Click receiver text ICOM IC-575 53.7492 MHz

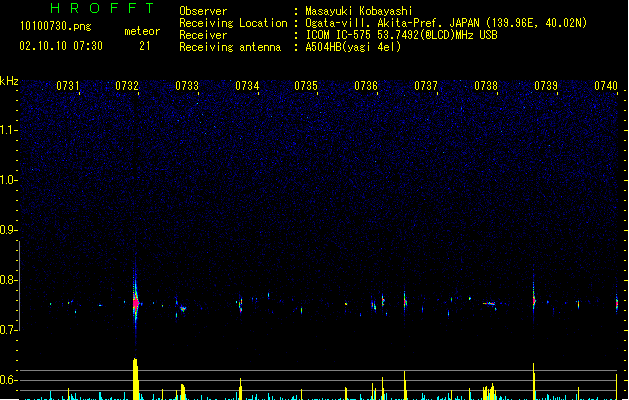pyautogui.click(x=401, y=35)
